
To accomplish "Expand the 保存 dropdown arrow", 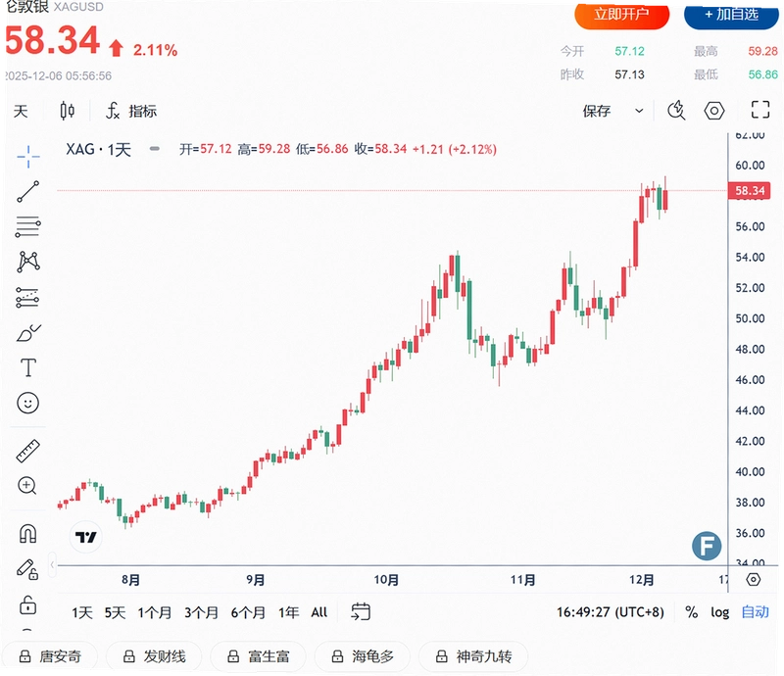I will (x=639, y=111).
